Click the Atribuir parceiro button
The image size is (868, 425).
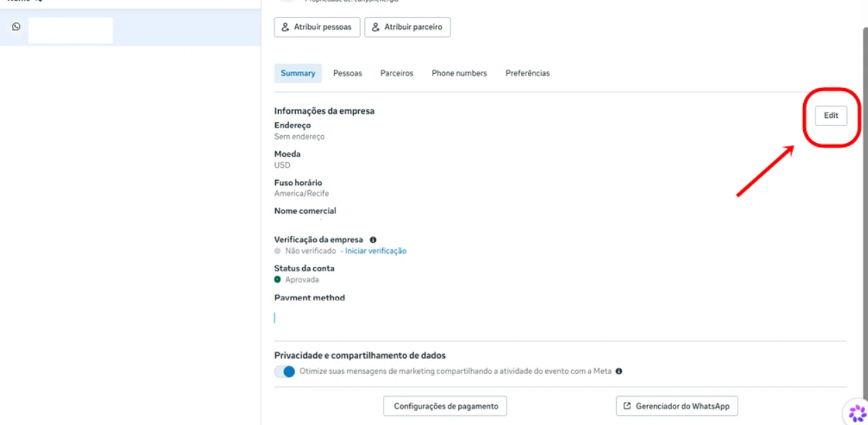(x=407, y=27)
